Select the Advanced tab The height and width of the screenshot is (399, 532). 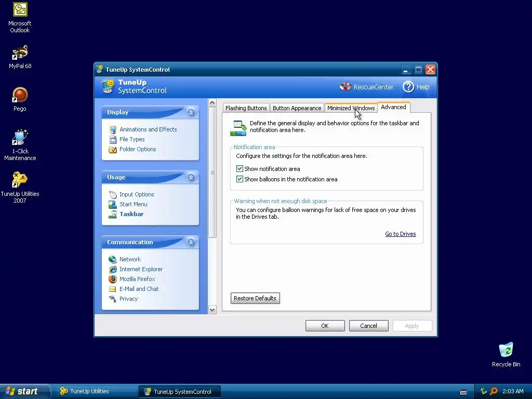point(394,107)
